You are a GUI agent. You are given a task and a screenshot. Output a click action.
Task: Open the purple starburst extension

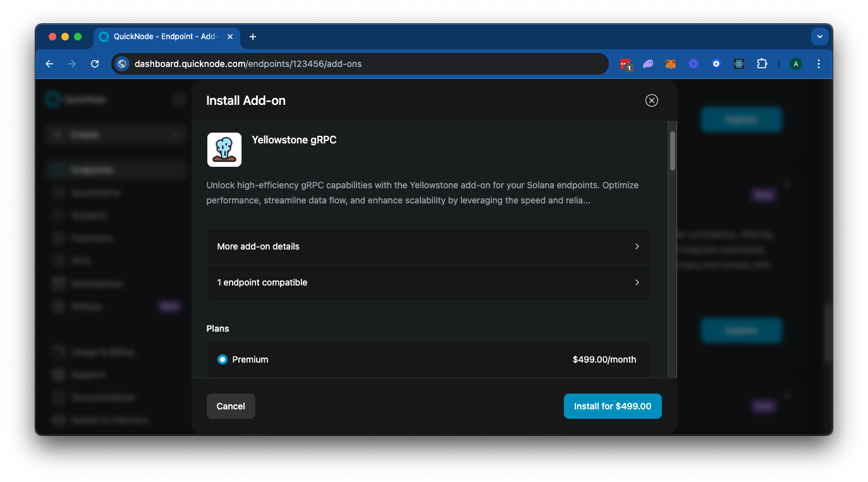point(694,64)
